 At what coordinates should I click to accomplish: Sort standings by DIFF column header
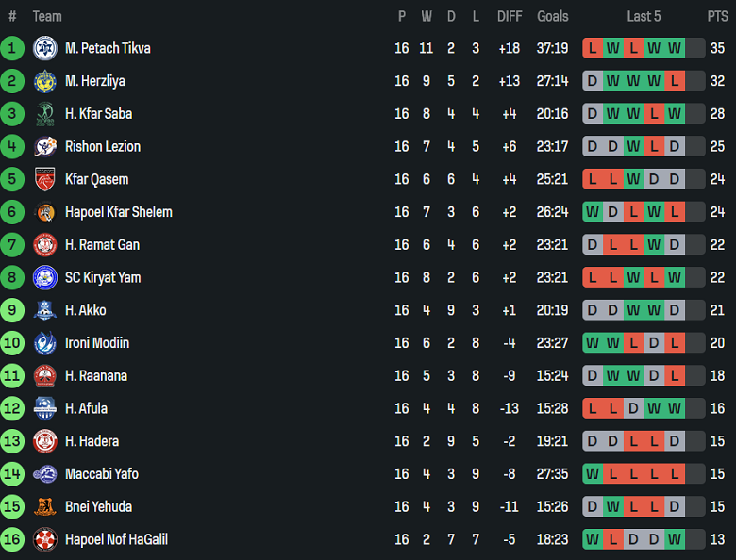[x=510, y=16]
